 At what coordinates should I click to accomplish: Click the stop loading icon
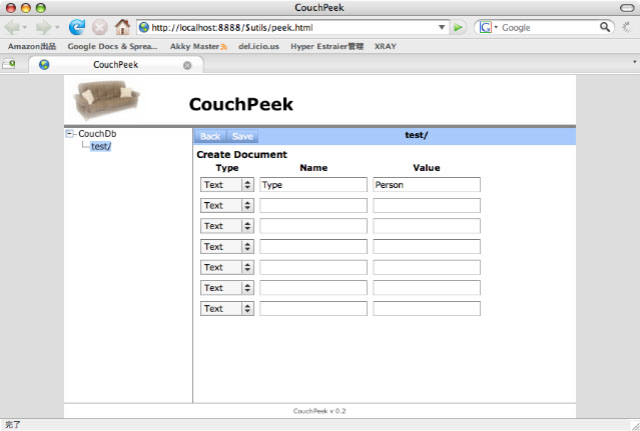pos(100,27)
